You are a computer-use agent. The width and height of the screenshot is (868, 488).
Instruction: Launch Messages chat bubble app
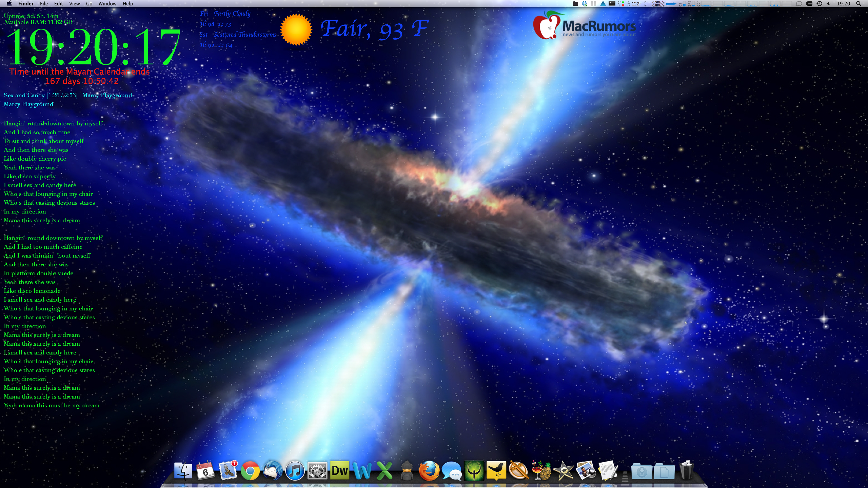tap(452, 471)
